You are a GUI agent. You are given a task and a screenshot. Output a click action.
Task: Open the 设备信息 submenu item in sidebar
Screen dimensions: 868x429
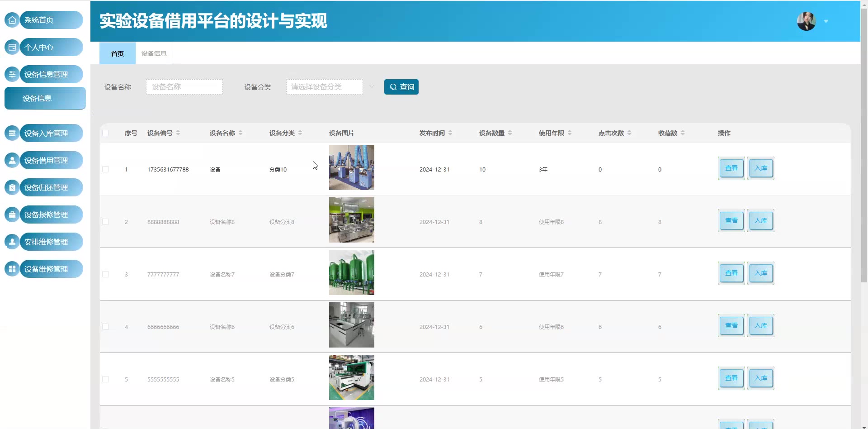(x=45, y=98)
